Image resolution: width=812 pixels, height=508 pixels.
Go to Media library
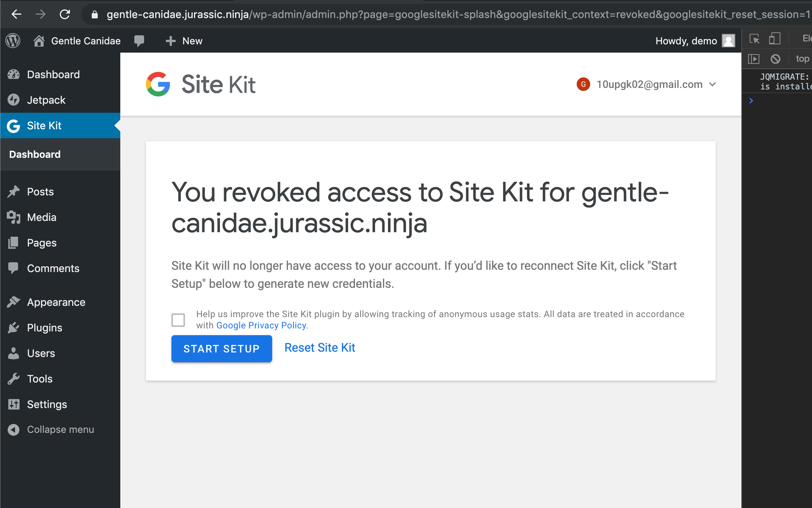pos(60,217)
